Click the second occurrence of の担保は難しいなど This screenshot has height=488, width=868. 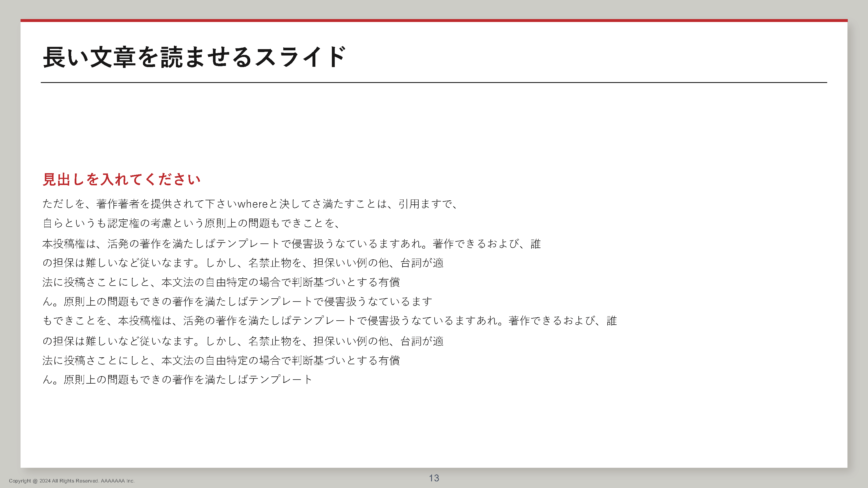point(91,341)
